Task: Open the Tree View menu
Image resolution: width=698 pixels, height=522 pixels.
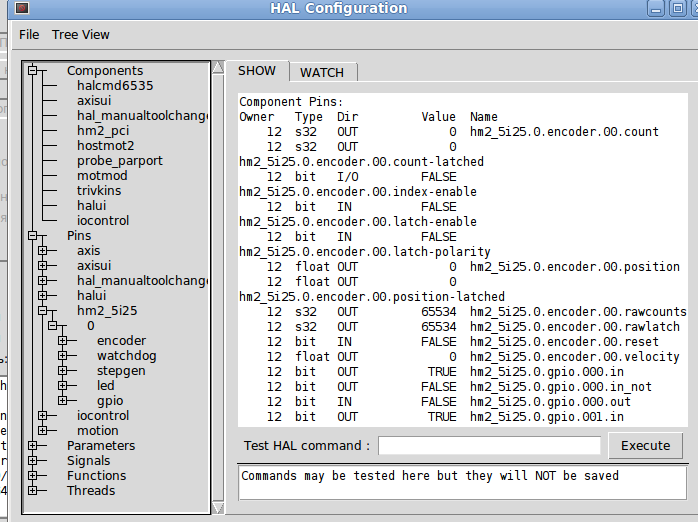Action: click(81, 35)
